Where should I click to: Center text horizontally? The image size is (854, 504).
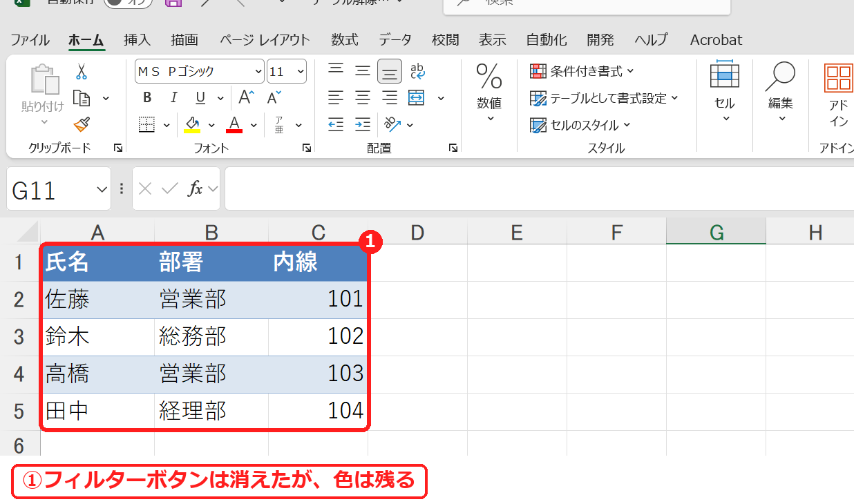tap(363, 97)
